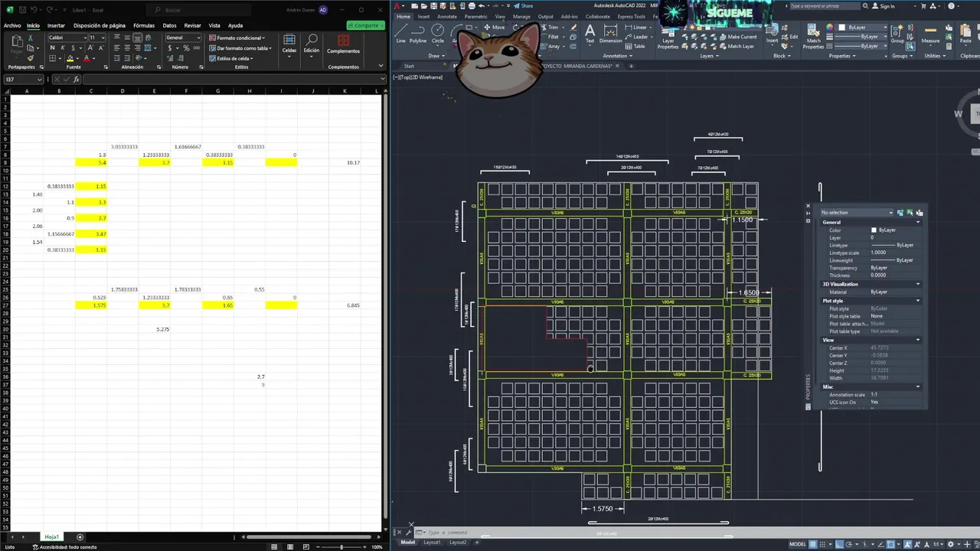Screen dimensions: 980x551
Task: Click the AutoCAD Share button
Action: [524, 5]
